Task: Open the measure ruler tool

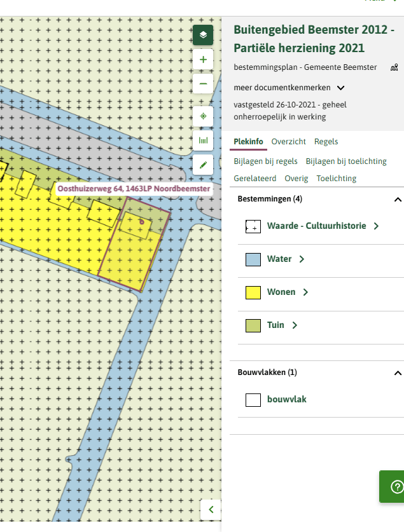Action: pyautogui.click(x=203, y=140)
